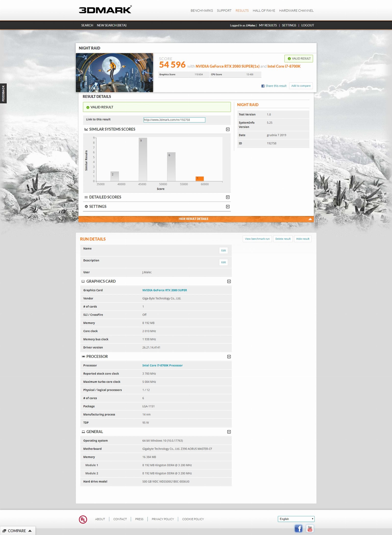Click View benchmark run button
392x535 pixels.
[257, 239]
